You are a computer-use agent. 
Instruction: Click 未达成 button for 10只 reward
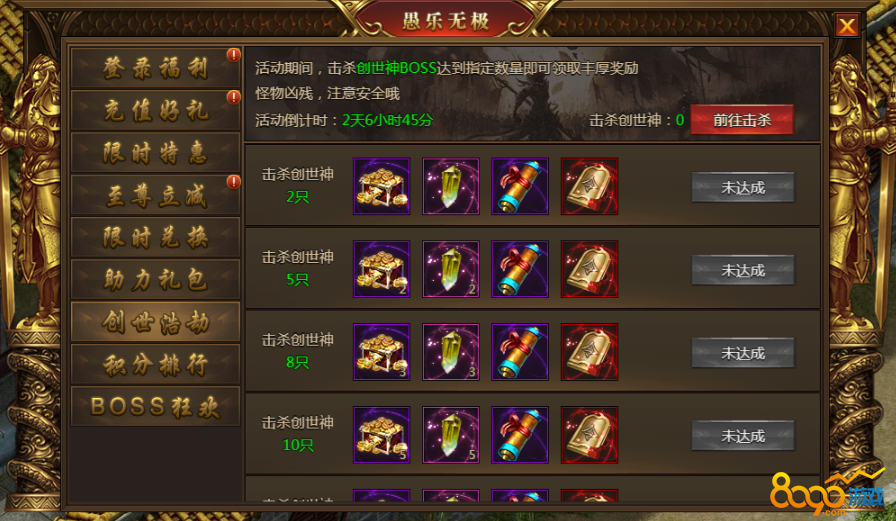[x=743, y=436]
